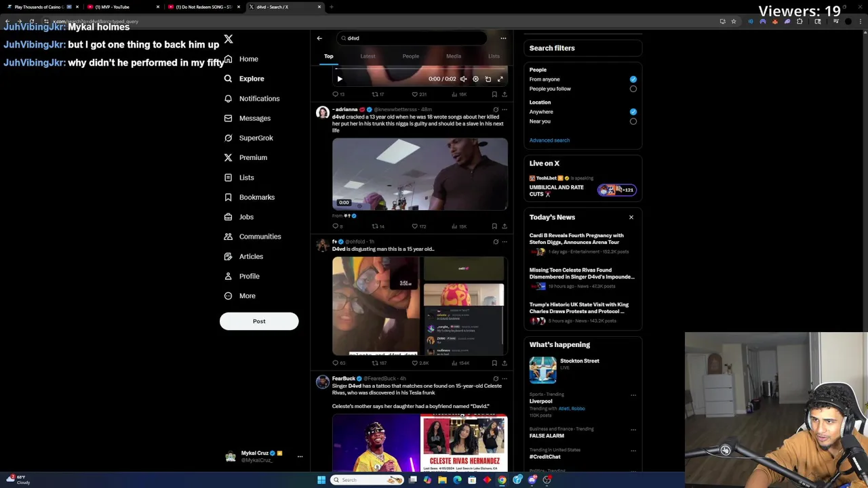Share adrianna's post
The width and height of the screenshot is (868, 488).
coord(505,226)
